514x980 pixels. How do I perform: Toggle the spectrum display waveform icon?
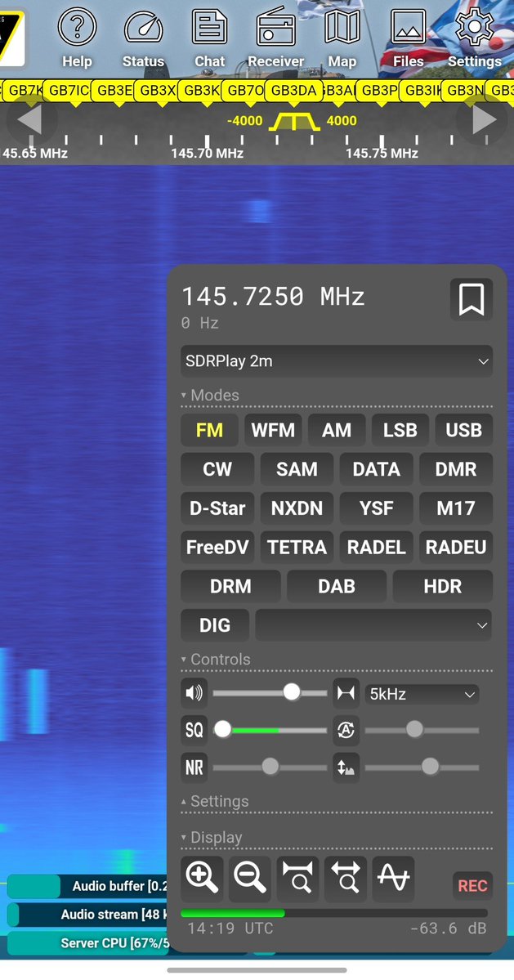(x=393, y=878)
